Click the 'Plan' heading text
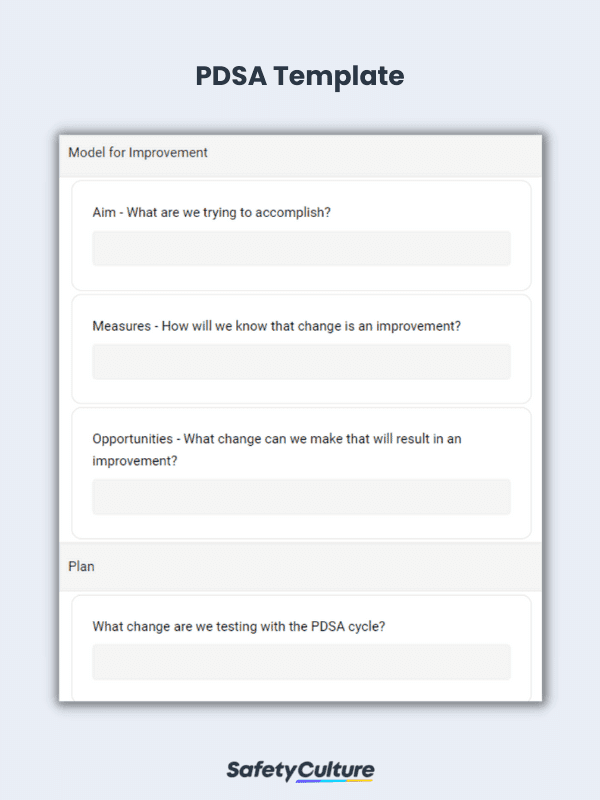 [x=81, y=567]
